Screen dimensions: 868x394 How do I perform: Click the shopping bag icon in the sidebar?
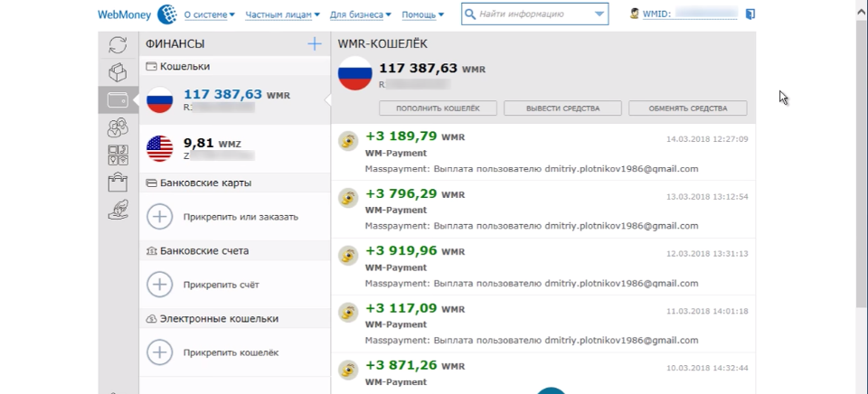point(118,183)
